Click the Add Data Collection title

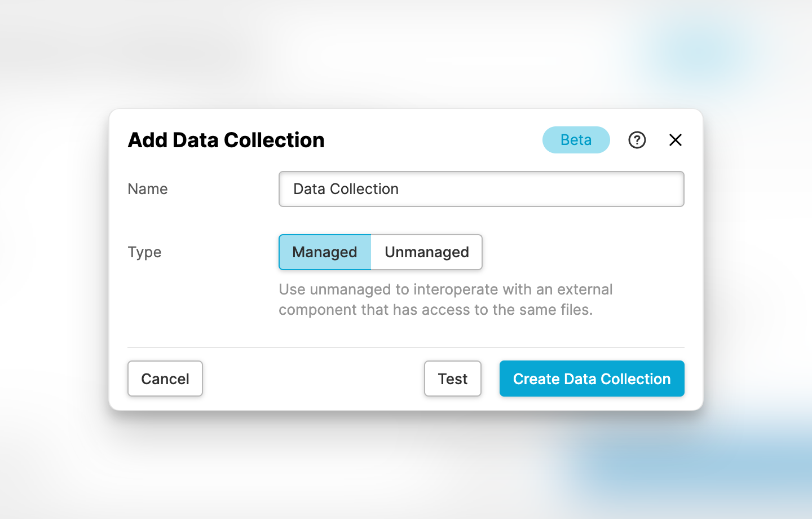[x=226, y=140]
